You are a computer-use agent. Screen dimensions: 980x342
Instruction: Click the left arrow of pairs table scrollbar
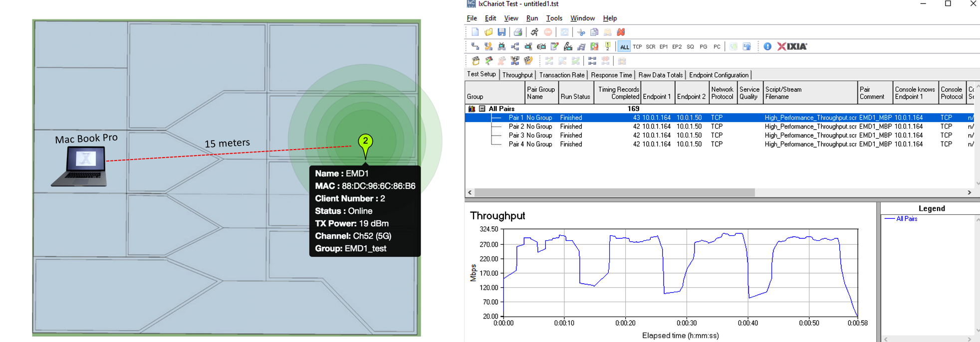[470, 192]
